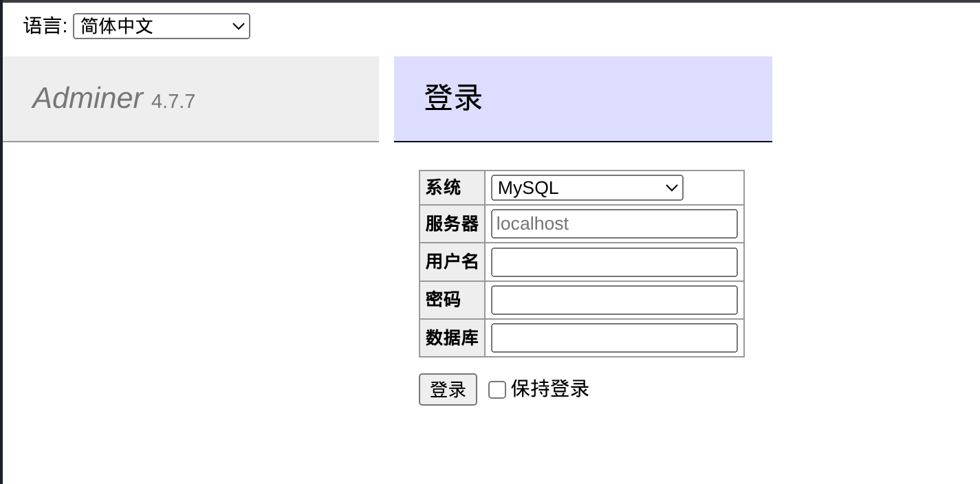
Task: Click into the 用户名 text field
Action: [x=614, y=262]
